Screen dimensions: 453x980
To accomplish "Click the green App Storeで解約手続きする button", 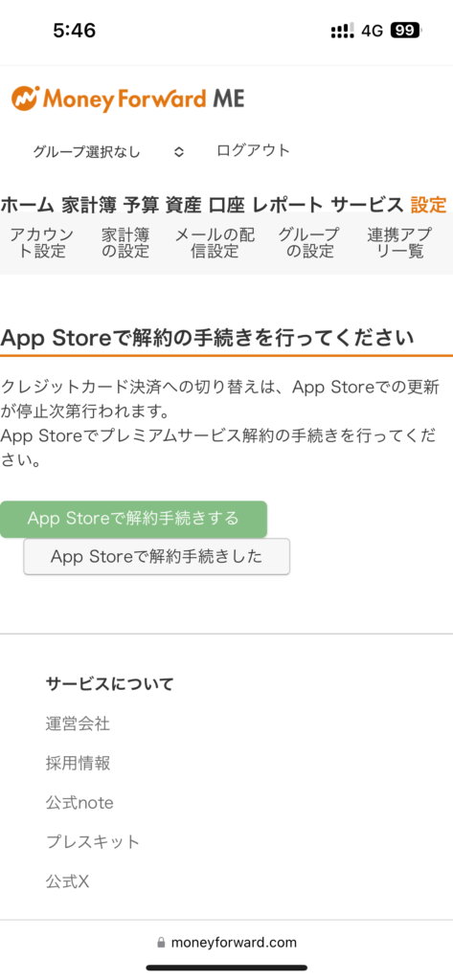I will tap(133, 519).
